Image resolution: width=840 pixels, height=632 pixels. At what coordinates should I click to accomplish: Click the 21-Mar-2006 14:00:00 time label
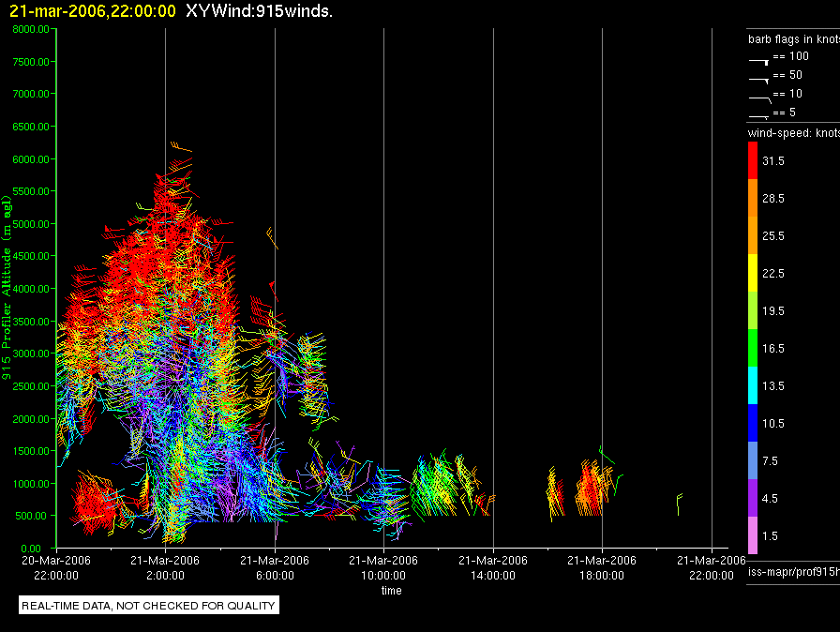[x=493, y=567]
